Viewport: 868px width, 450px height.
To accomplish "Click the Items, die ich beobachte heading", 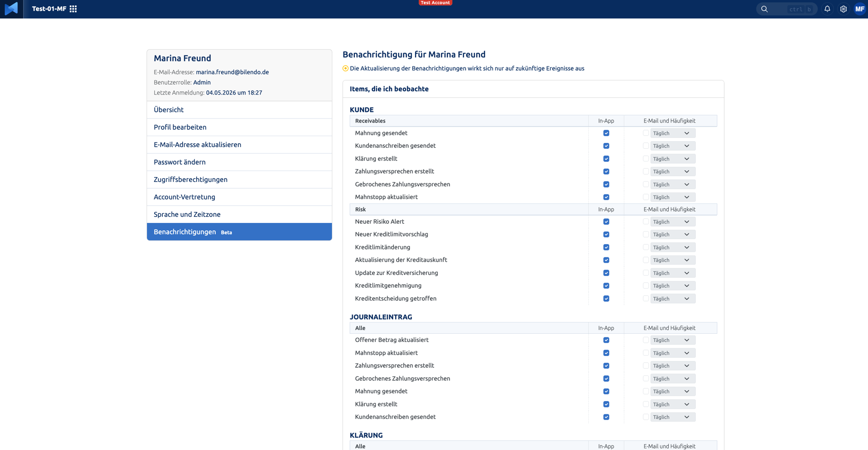I will (x=389, y=89).
